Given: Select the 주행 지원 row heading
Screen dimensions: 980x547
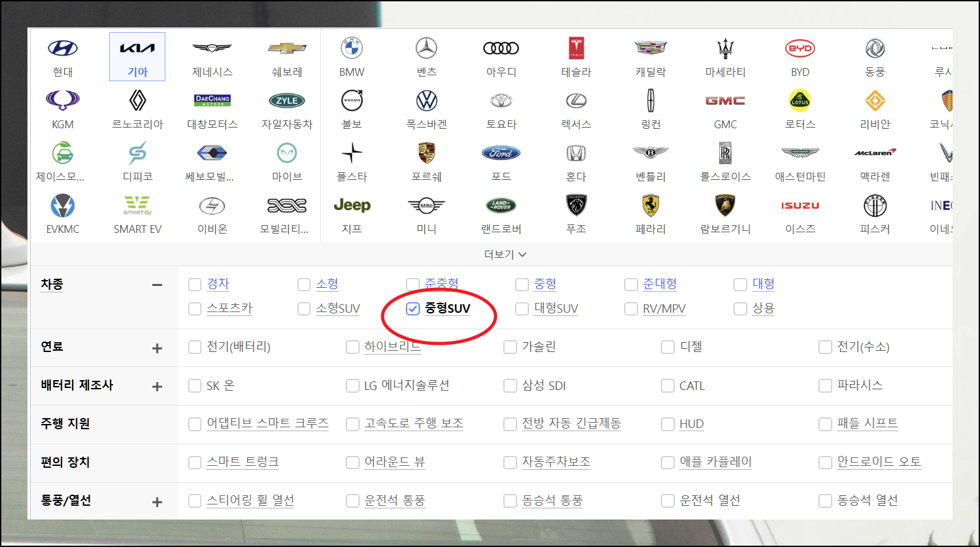Looking at the screenshot, I should (65, 423).
